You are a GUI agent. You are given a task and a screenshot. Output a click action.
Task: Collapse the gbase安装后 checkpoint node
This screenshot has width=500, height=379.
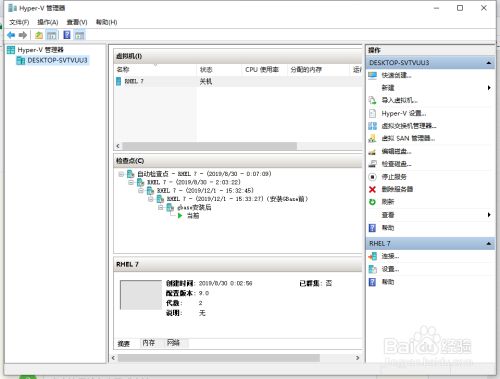(x=161, y=207)
